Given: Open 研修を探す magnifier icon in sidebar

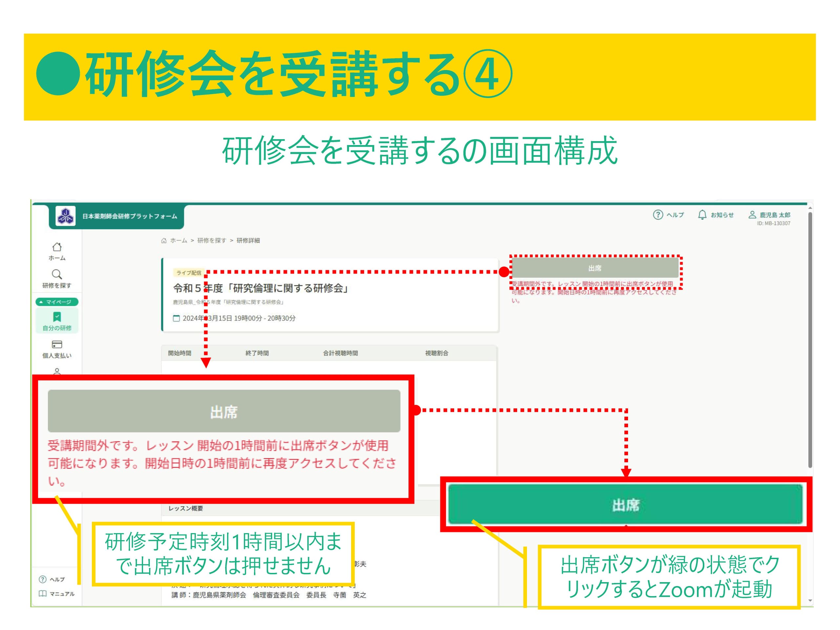Looking at the screenshot, I should click(57, 274).
